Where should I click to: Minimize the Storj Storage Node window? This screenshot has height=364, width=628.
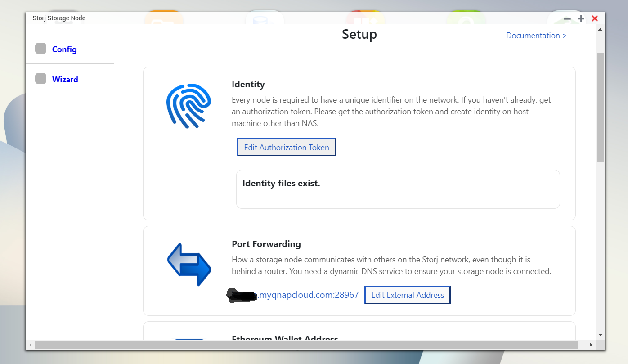pyautogui.click(x=567, y=18)
